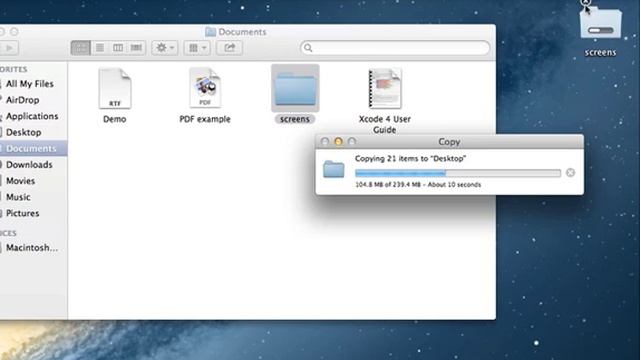Click the "104.8 MB of 239.4 MB" status

[x=388, y=184]
